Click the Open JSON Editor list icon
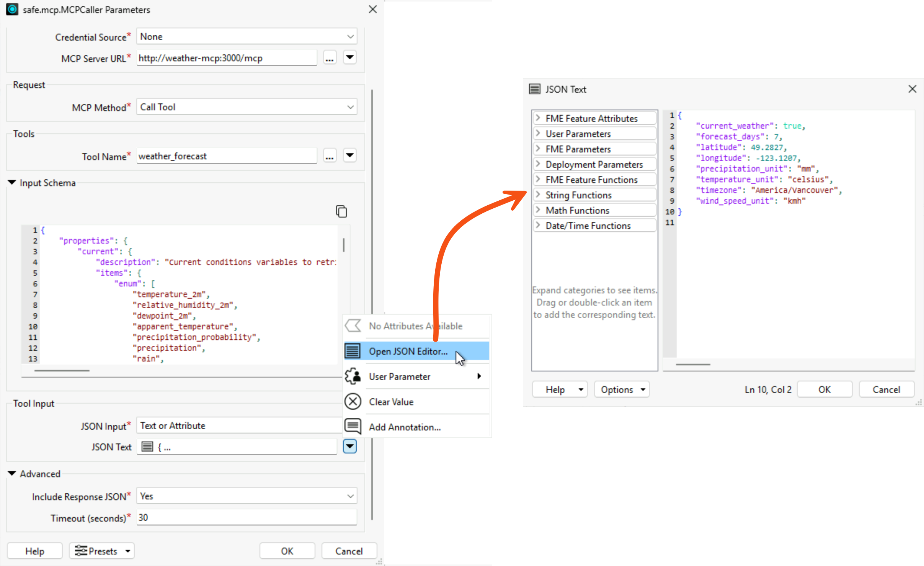The width and height of the screenshot is (924, 566). (x=353, y=351)
